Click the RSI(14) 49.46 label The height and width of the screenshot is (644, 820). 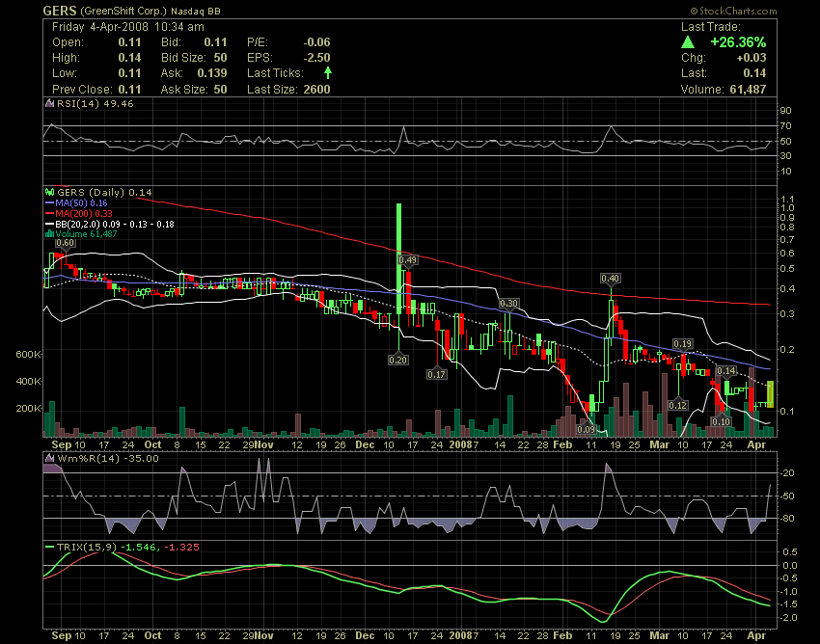[96, 103]
